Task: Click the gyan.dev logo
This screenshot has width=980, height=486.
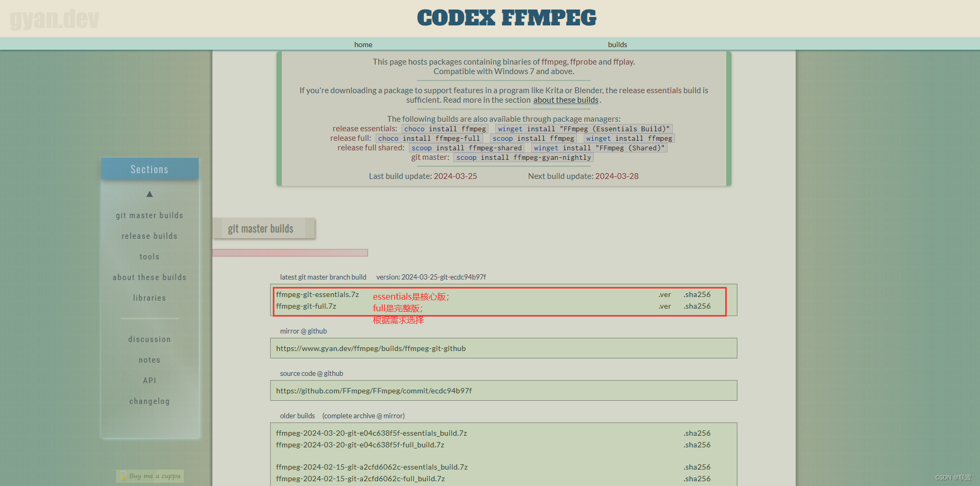Action: pyautogui.click(x=55, y=19)
